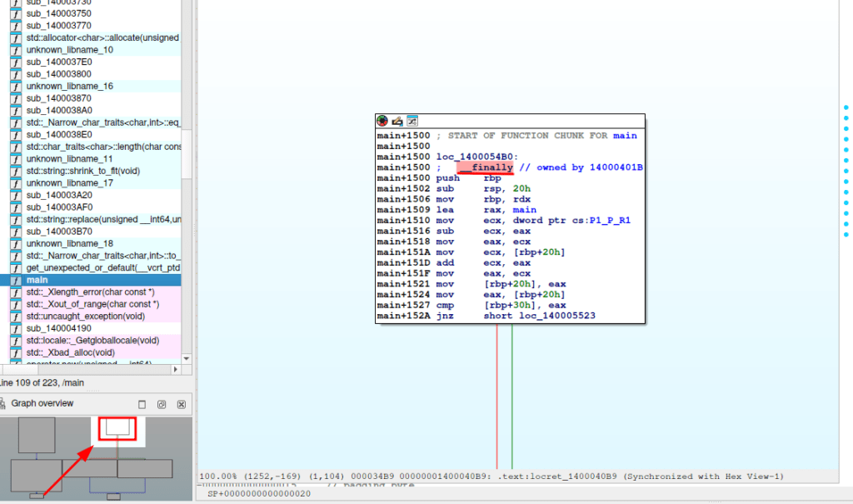Click function icon next to sub_140003750
This screenshot has height=504, width=853.
click(16, 14)
